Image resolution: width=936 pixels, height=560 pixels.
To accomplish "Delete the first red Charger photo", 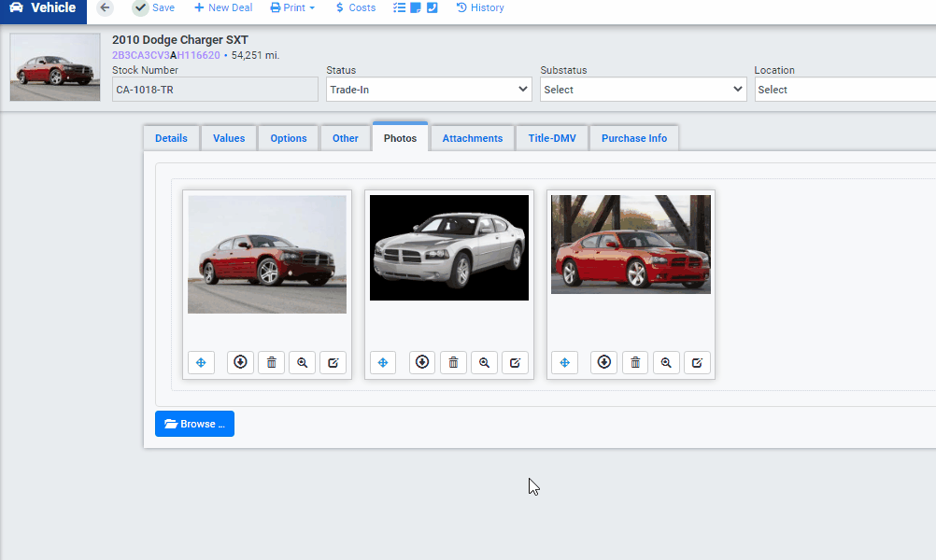I will pyautogui.click(x=272, y=362).
